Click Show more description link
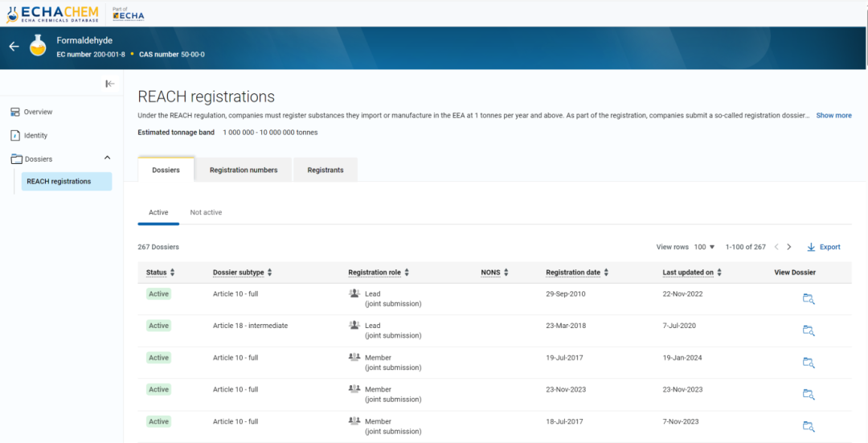Viewport: 868px width, 443px height. (833, 115)
